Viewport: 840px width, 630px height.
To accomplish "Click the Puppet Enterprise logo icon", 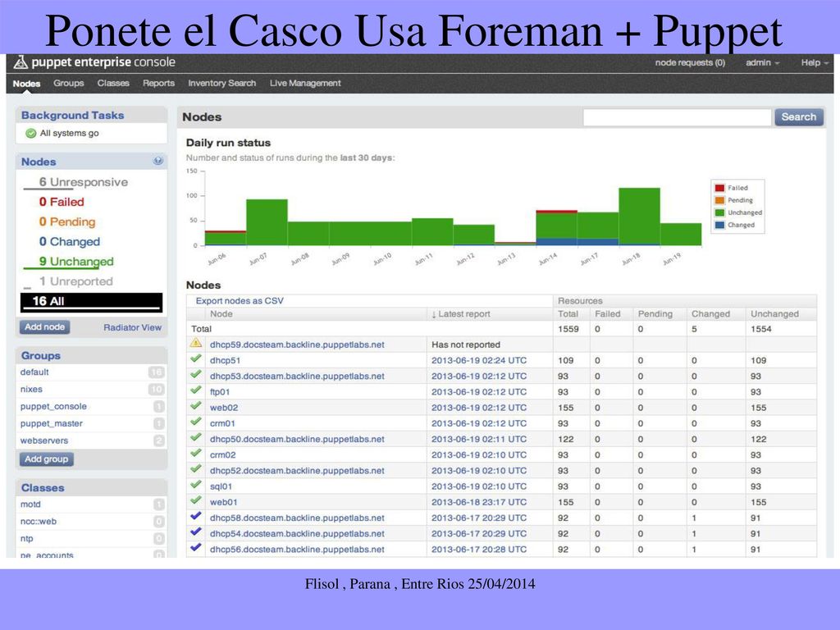I will click(21, 62).
